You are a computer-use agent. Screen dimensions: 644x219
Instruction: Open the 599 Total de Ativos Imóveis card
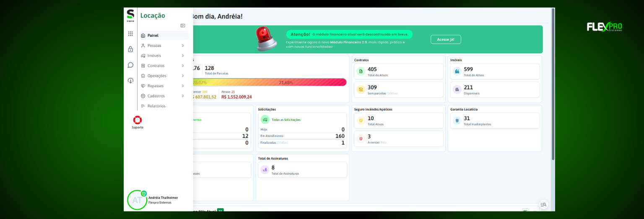pyautogui.click(x=495, y=72)
